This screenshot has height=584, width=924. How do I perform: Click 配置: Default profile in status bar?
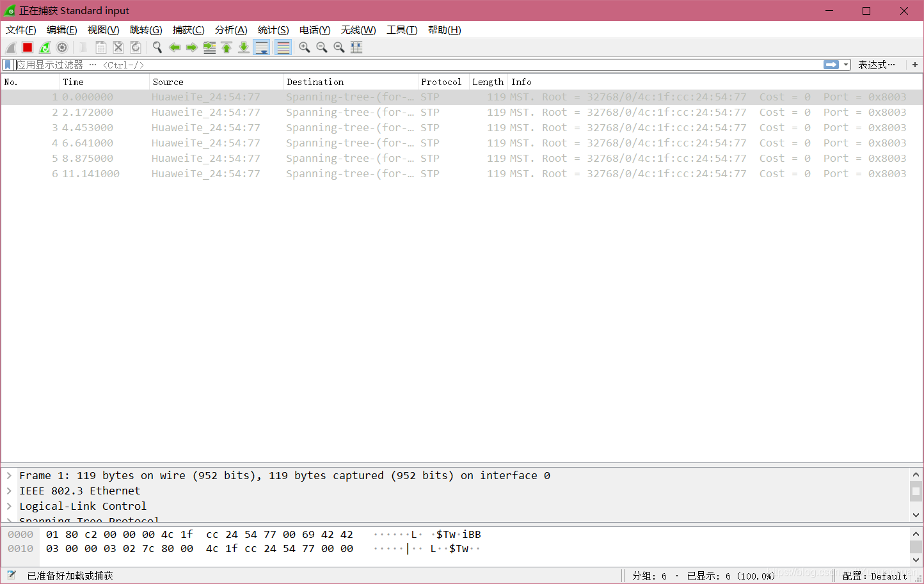pos(875,576)
